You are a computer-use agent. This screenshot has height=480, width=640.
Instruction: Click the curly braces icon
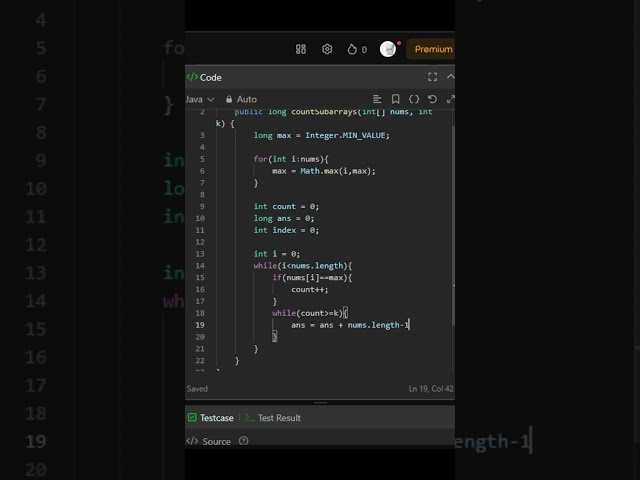(x=414, y=99)
